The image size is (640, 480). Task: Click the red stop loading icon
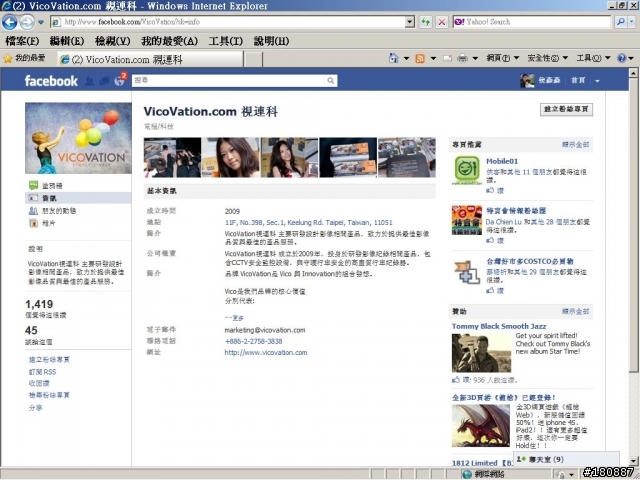pos(442,22)
